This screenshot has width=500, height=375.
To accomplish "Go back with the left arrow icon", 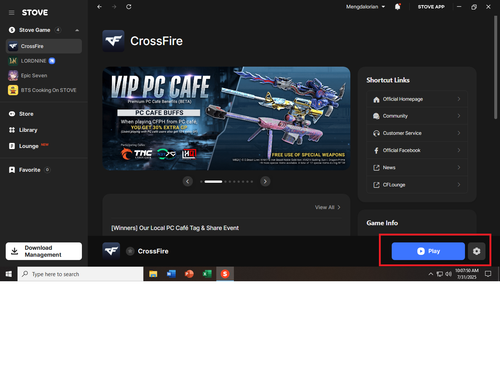I will click(99, 7).
